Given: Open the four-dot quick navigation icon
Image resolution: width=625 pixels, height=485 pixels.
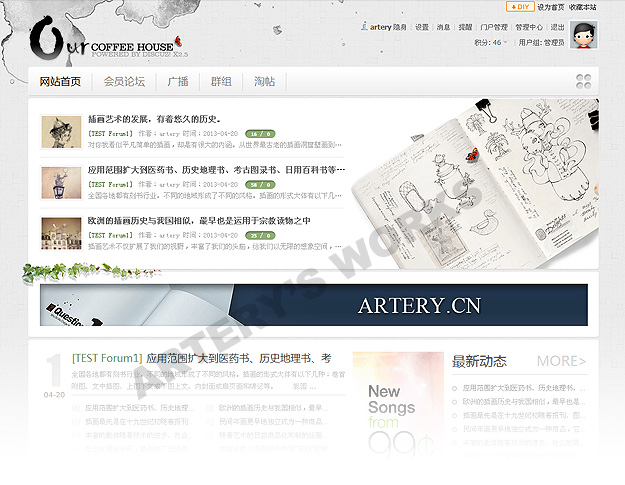Looking at the screenshot, I should [583, 82].
